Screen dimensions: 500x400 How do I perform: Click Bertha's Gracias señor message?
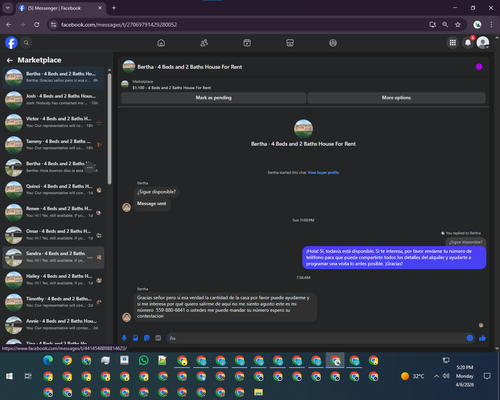[x=225, y=307]
